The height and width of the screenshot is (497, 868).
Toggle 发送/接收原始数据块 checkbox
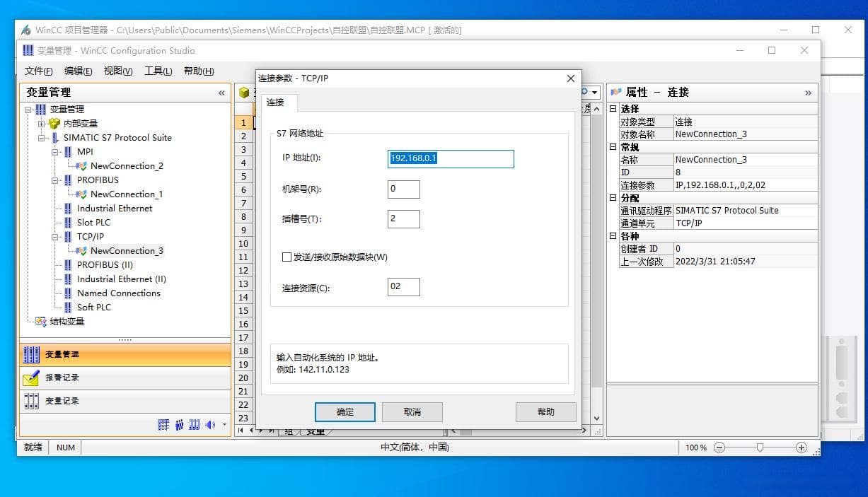[287, 257]
